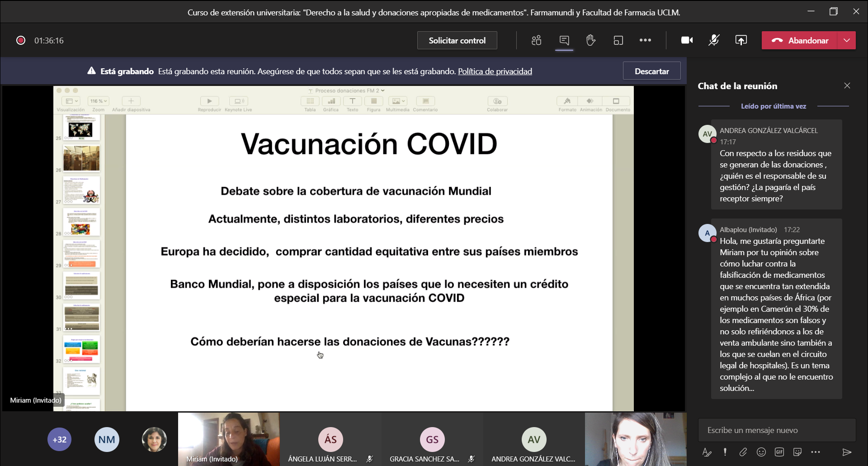Expand the +32 additional participants bubble

60,439
